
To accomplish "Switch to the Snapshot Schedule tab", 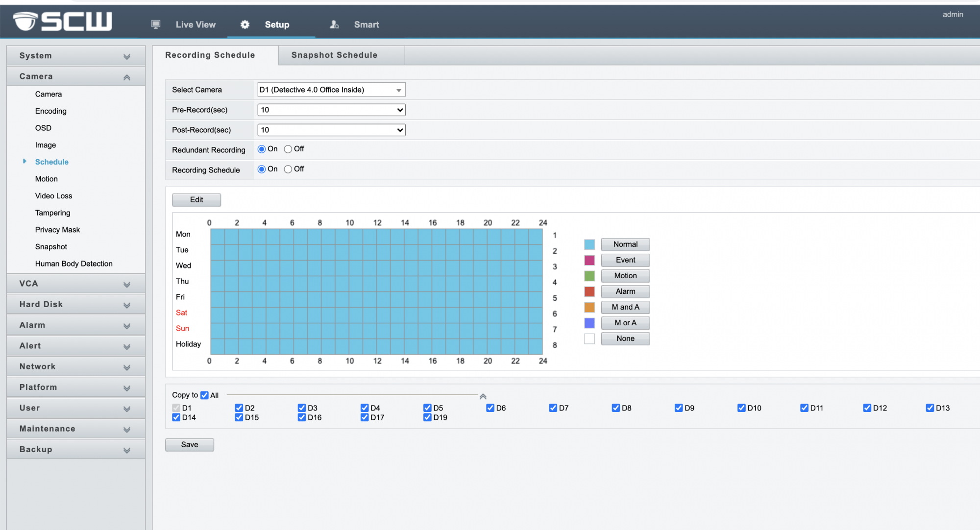I will (x=334, y=55).
